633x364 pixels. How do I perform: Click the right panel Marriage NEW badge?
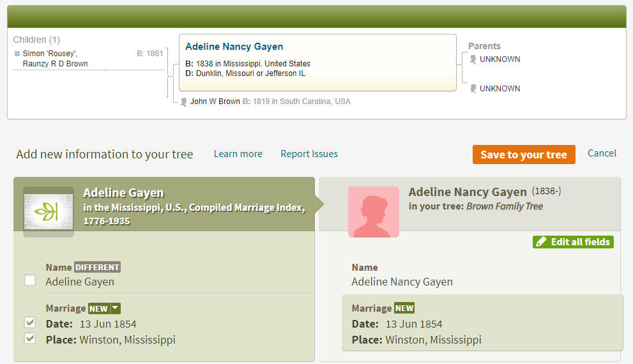pos(404,308)
